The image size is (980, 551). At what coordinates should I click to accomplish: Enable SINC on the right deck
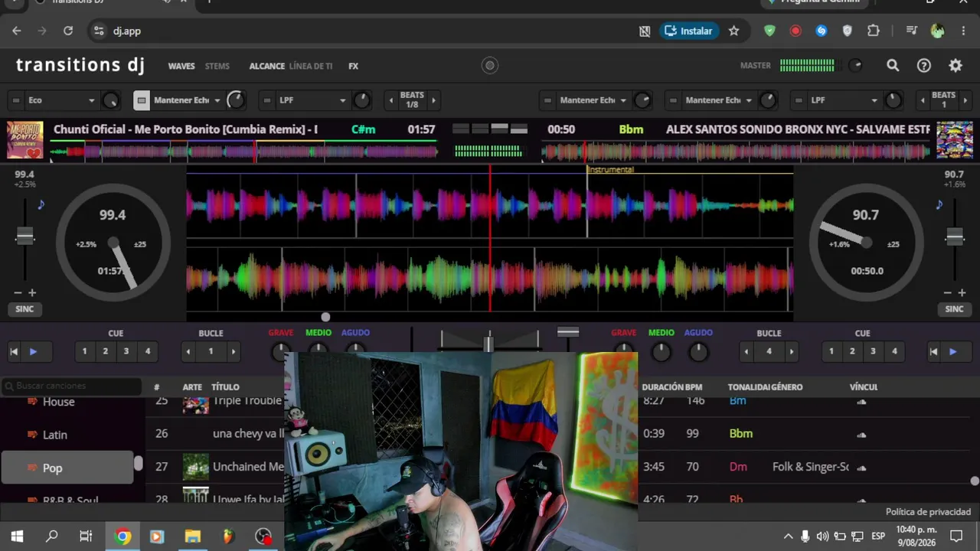coord(954,309)
